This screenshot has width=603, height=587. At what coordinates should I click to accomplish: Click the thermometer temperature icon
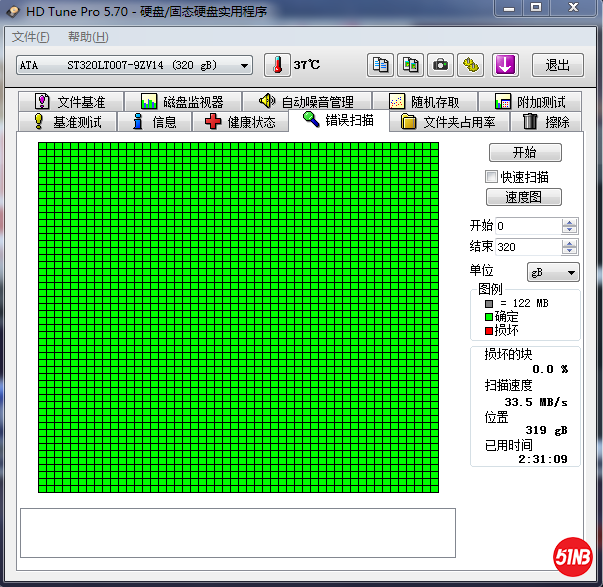pyautogui.click(x=277, y=65)
